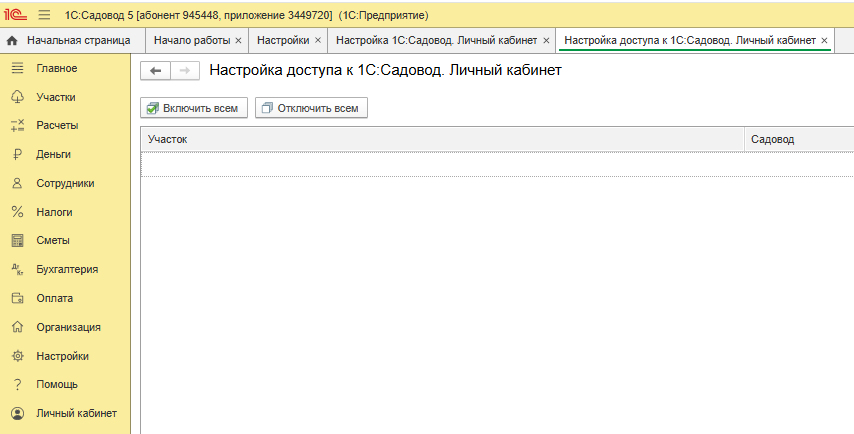Open the Главное section icon

tap(17, 68)
